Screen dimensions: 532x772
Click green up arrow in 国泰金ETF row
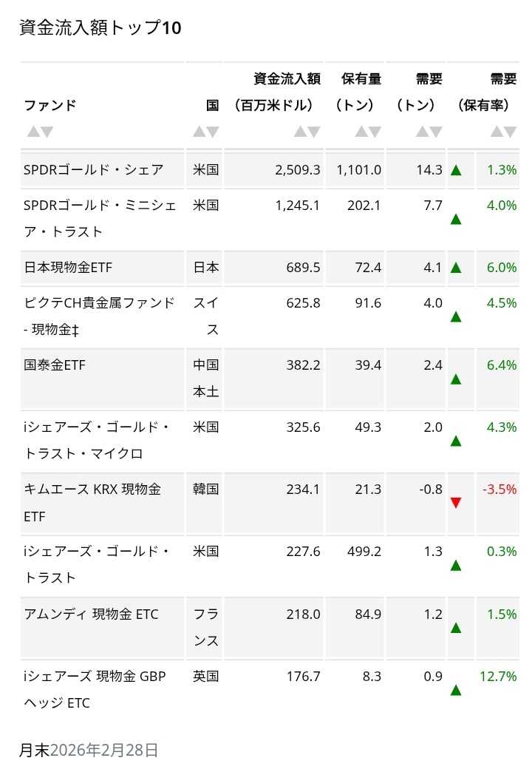[x=456, y=379]
